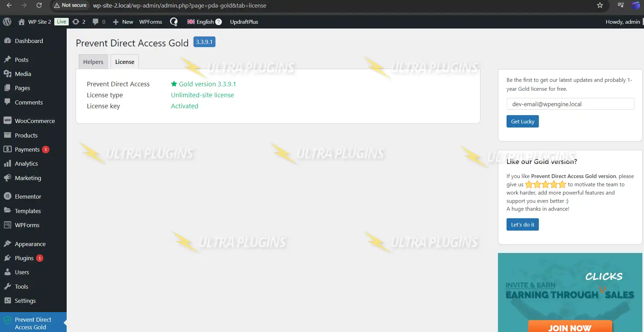Switch to the Helpers tab
This screenshot has height=332, width=644.
pyautogui.click(x=93, y=62)
